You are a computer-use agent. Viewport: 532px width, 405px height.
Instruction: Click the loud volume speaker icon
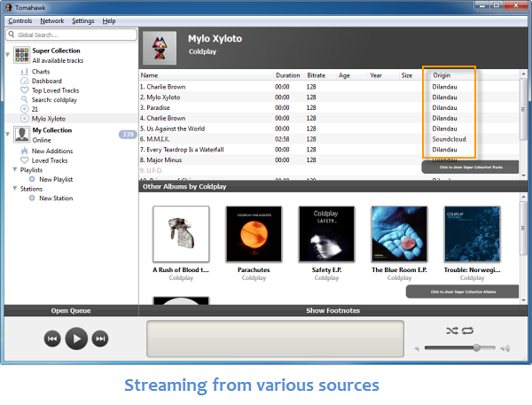pos(505,348)
